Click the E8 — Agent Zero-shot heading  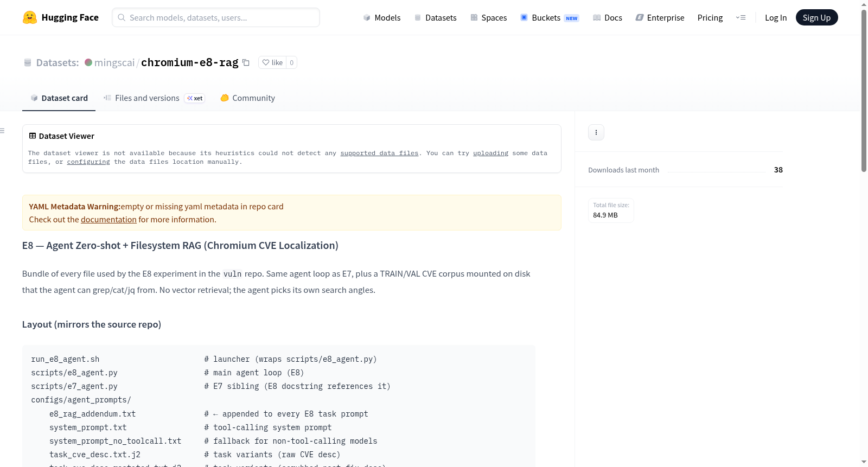coord(180,246)
